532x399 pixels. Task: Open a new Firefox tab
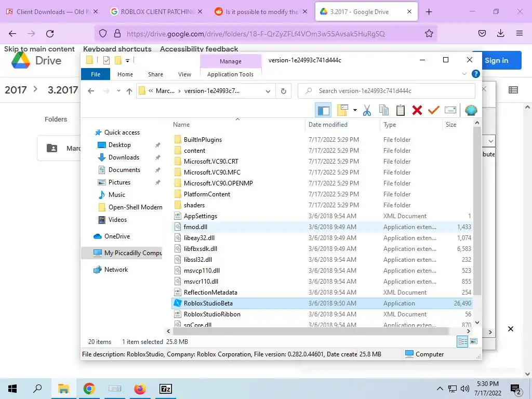(429, 12)
